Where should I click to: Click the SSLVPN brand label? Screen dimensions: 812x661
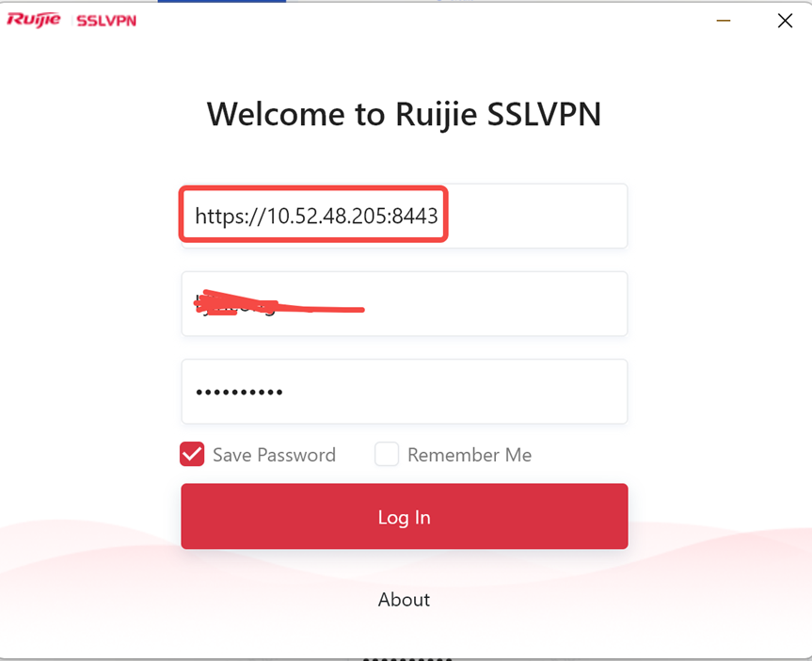[x=106, y=21]
